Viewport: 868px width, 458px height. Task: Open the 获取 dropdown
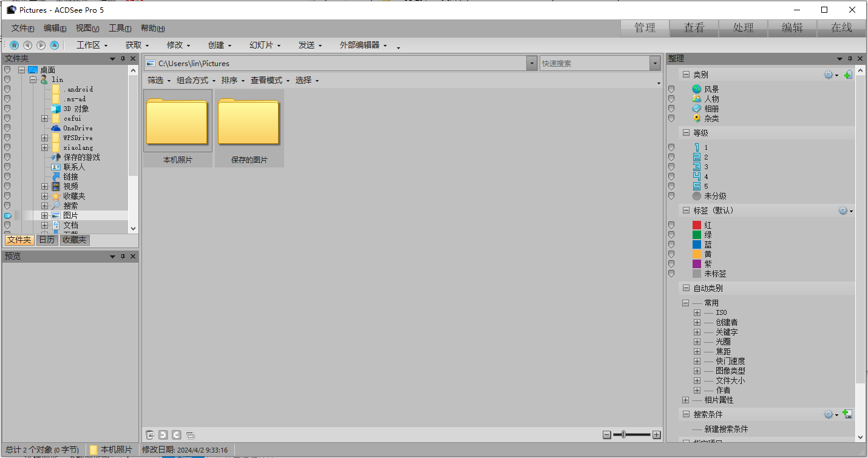click(137, 45)
